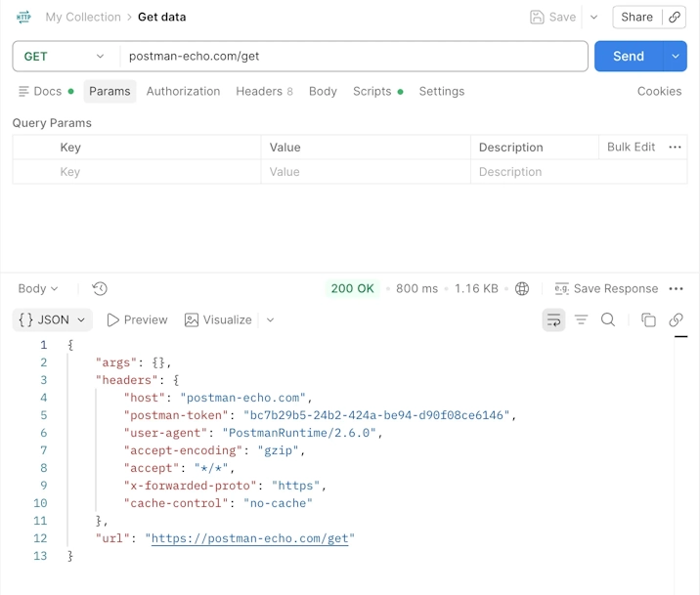This screenshot has height=595, width=700.
Task: Click the query param Description input cell
Action: point(579,172)
